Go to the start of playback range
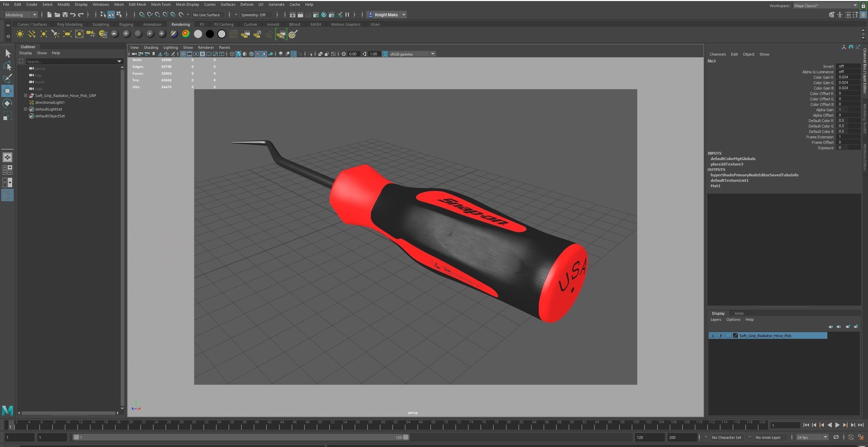This screenshot has width=868, height=447. [x=806, y=425]
